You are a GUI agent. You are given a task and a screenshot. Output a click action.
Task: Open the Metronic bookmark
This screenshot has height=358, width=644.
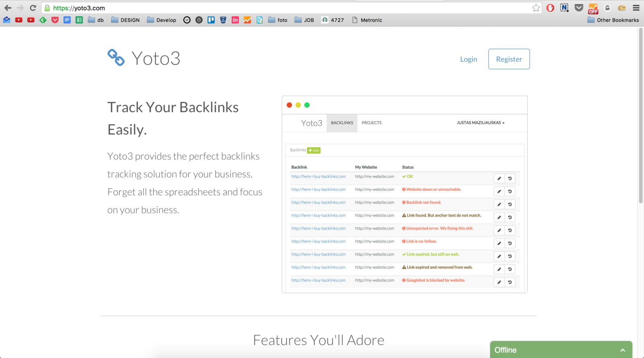[x=367, y=20]
